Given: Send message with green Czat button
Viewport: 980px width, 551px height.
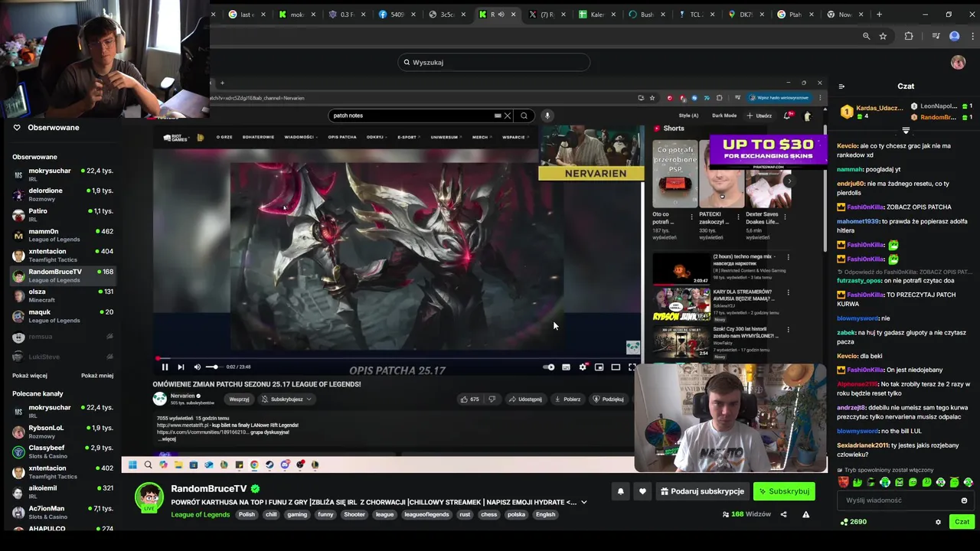Looking at the screenshot, I should coord(962,522).
